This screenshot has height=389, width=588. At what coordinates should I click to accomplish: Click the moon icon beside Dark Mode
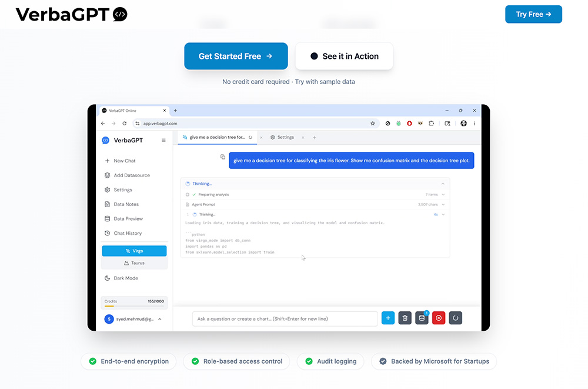point(107,278)
